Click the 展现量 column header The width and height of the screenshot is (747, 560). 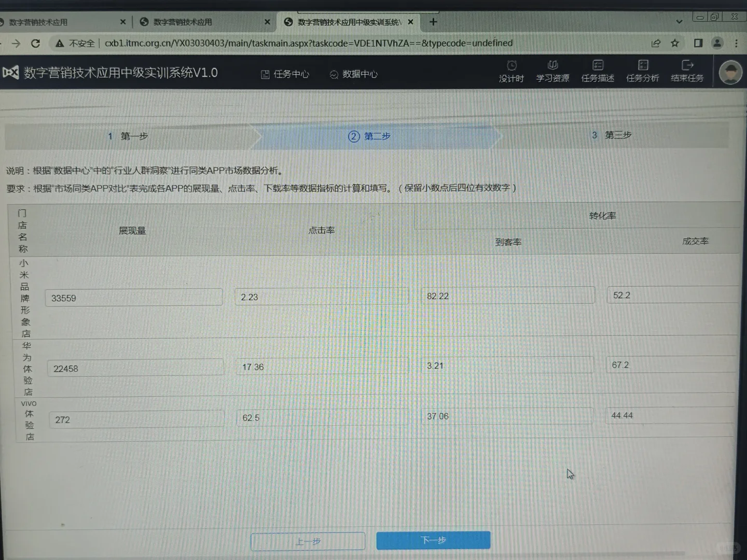(132, 230)
